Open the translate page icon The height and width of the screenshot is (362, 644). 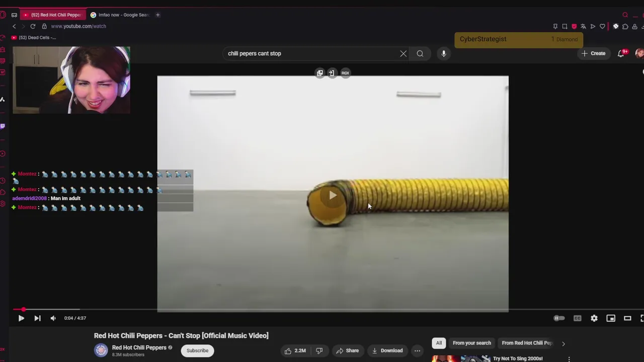583,27
